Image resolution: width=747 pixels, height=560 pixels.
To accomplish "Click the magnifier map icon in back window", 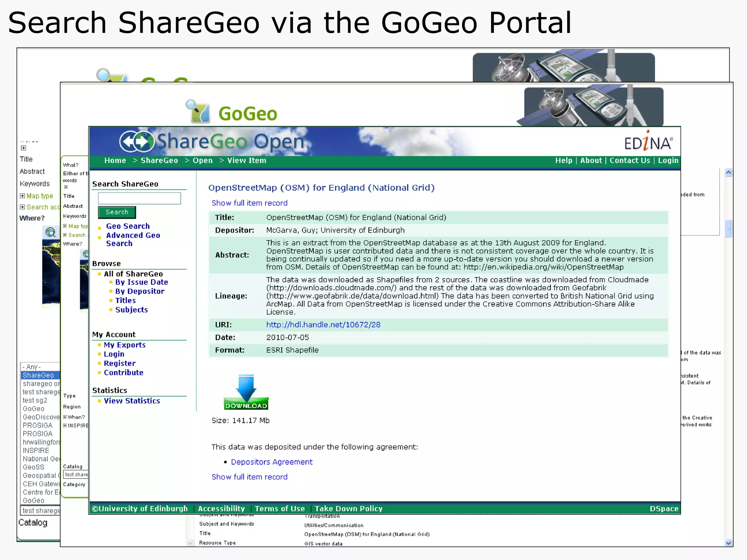I will (x=51, y=232).
